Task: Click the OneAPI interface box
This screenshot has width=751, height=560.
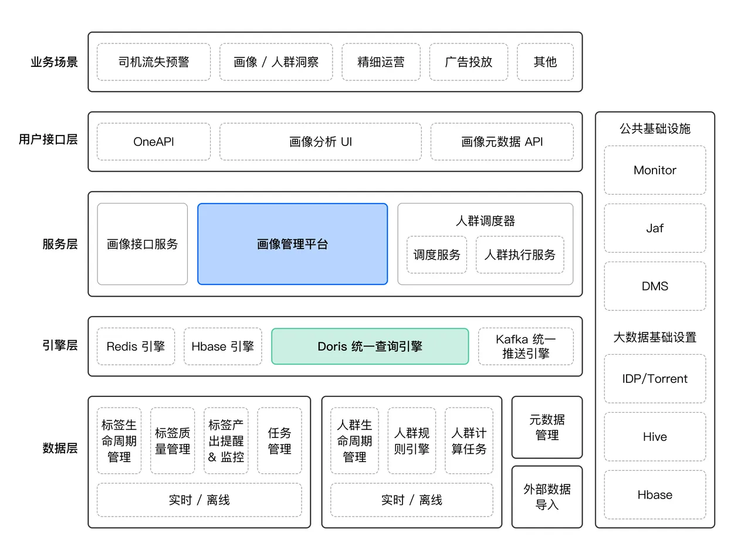Action: tap(153, 141)
